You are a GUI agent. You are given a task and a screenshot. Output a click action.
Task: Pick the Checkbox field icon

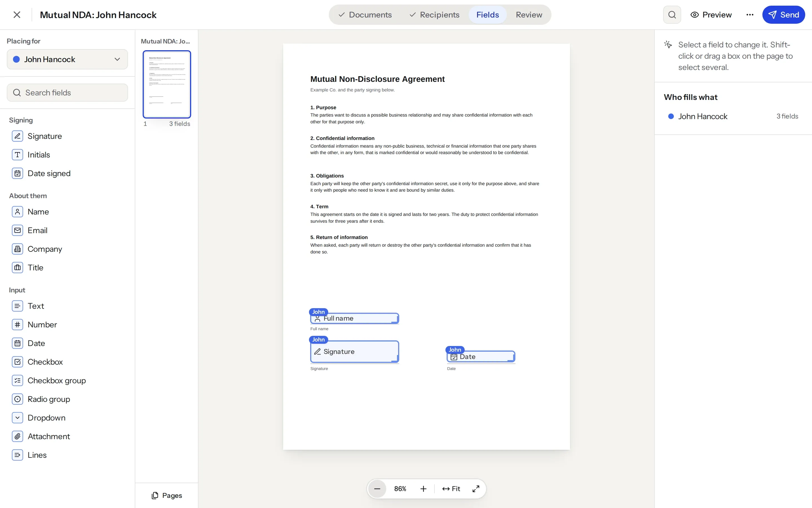pyautogui.click(x=17, y=362)
